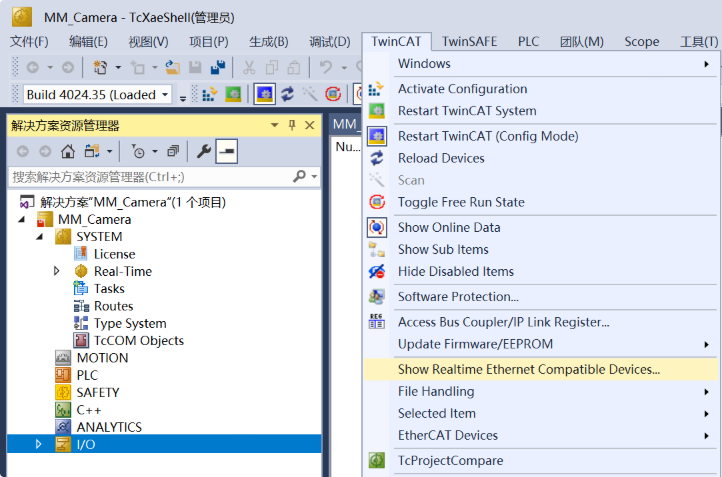722x477 pixels.
Task: Choose Toggle Free Run State menu entry
Action: pos(541,202)
